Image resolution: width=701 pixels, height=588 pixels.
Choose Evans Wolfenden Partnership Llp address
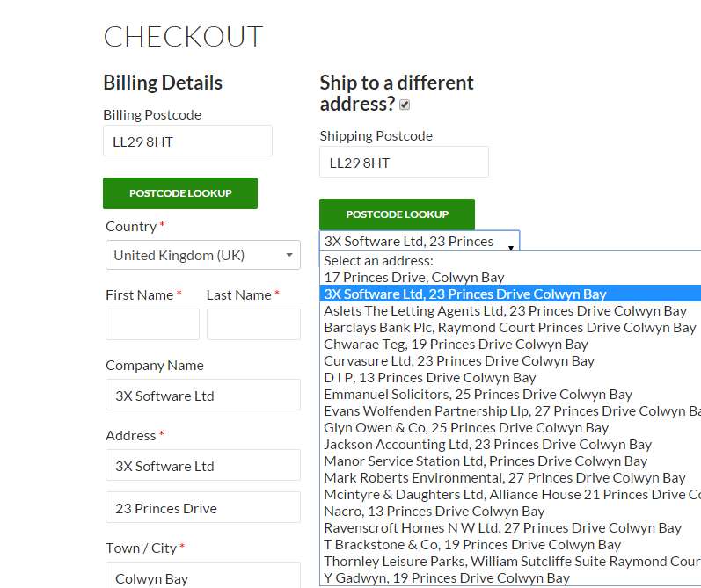[510, 410]
